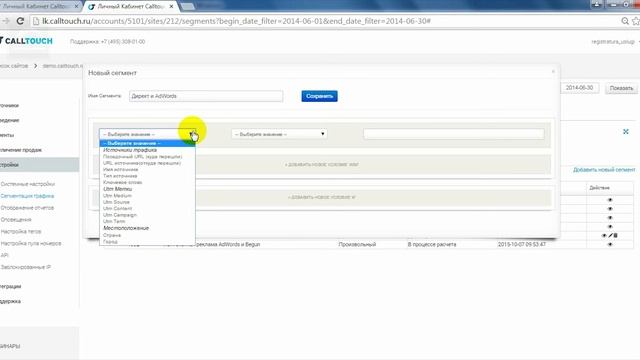Viewport: 640px width, 360px height.
Task: Click the blue expand icon beside the dialog
Action: [x=626, y=132]
